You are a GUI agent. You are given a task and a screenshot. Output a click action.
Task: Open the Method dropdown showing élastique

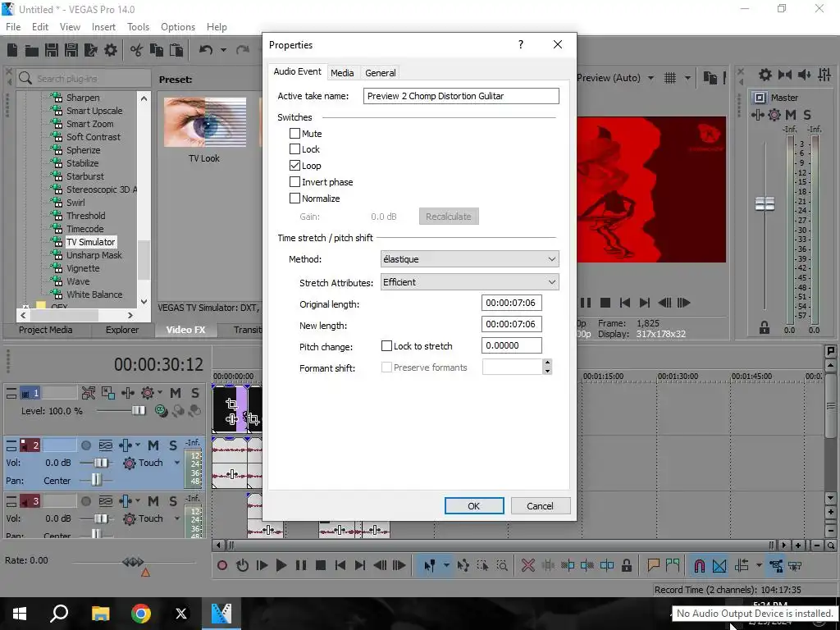pos(470,259)
